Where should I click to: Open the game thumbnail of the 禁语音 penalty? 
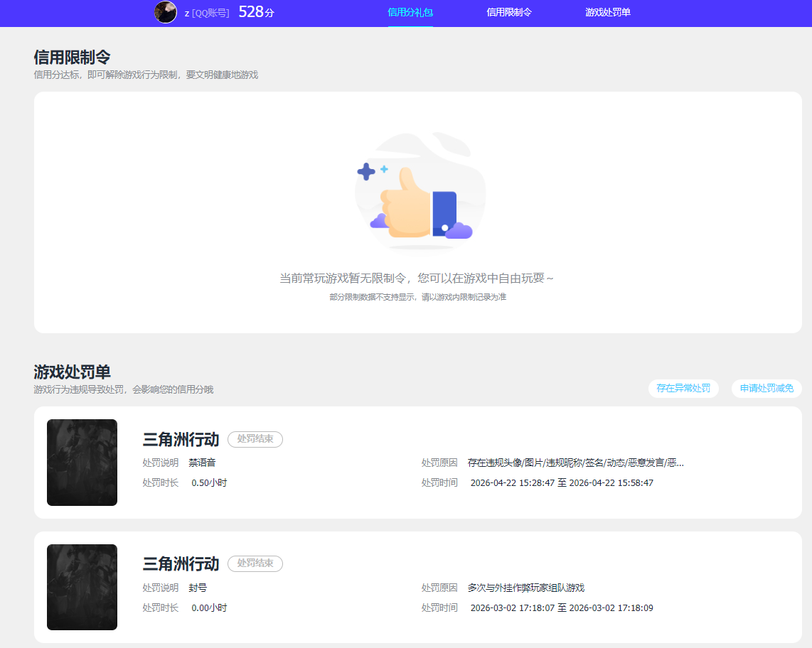click(82, 462)
